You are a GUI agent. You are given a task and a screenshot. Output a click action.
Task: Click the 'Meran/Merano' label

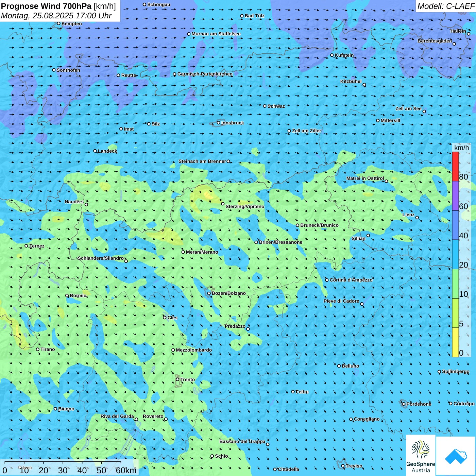202,252
